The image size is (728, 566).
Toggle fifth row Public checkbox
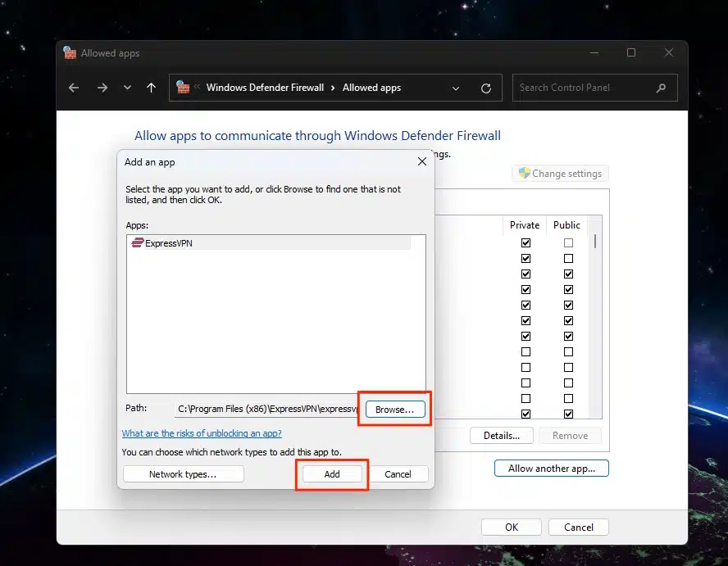click(x=568, y=305)
